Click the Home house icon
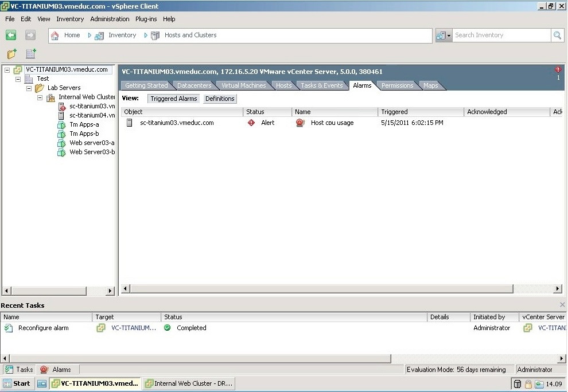 tap(55, 36)
